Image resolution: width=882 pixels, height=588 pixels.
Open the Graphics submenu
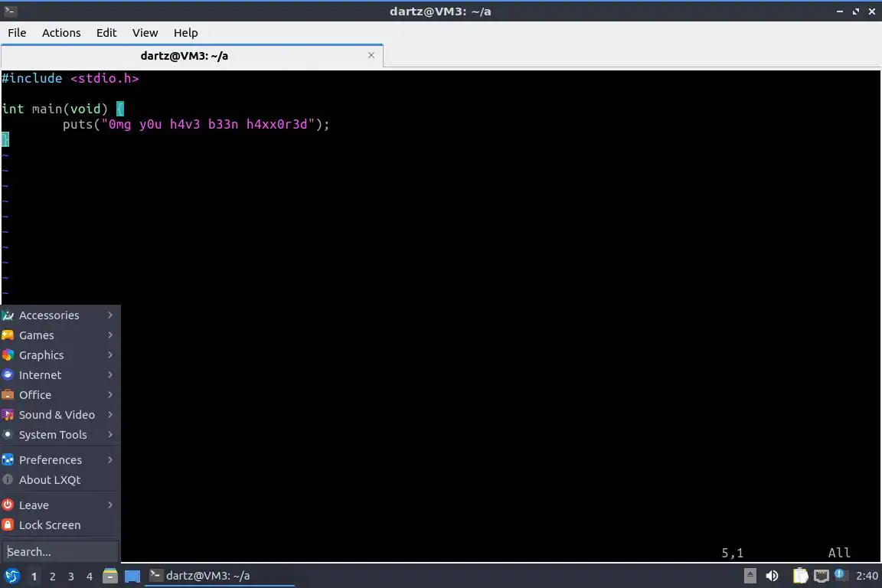tap(60, 355)
